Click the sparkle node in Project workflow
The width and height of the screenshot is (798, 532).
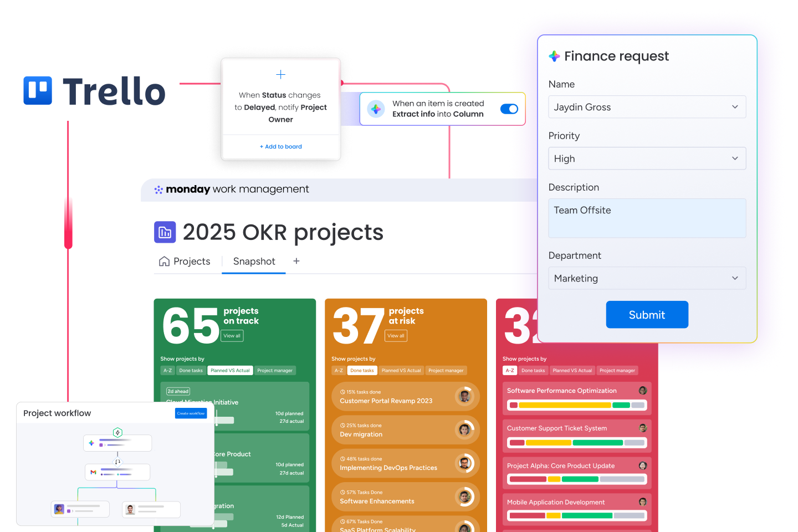point(117,443)
